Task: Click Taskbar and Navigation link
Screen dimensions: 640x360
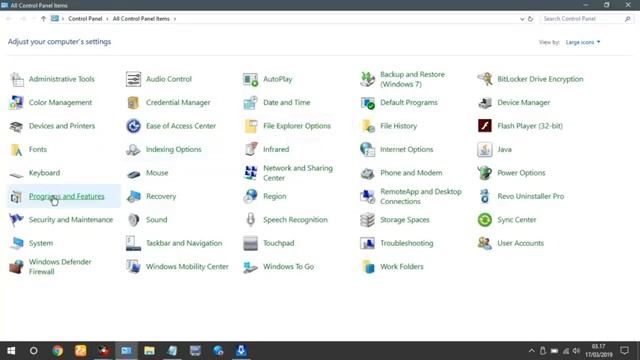Action: (184, 243)
